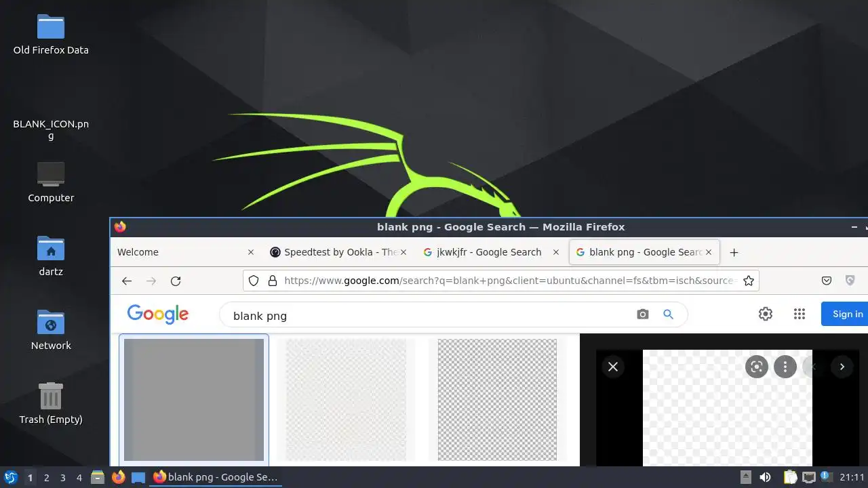868x488 pixels.
Task: Click the network tray icon
Action: click(x=808, y=477)
